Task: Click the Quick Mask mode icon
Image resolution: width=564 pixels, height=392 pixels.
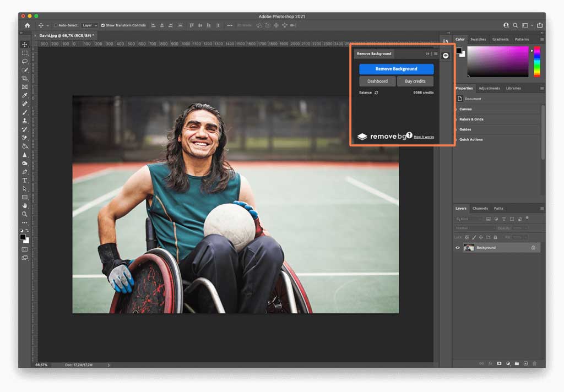Action: [x=25, y=249]
